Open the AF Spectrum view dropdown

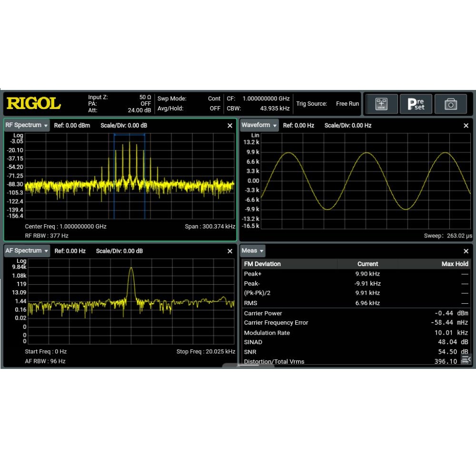[27, 251]
